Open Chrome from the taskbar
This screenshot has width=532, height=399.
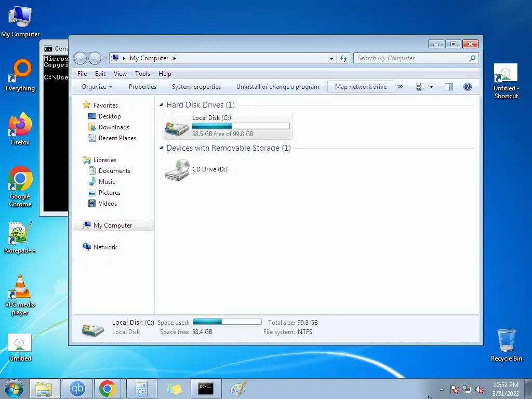108,389
